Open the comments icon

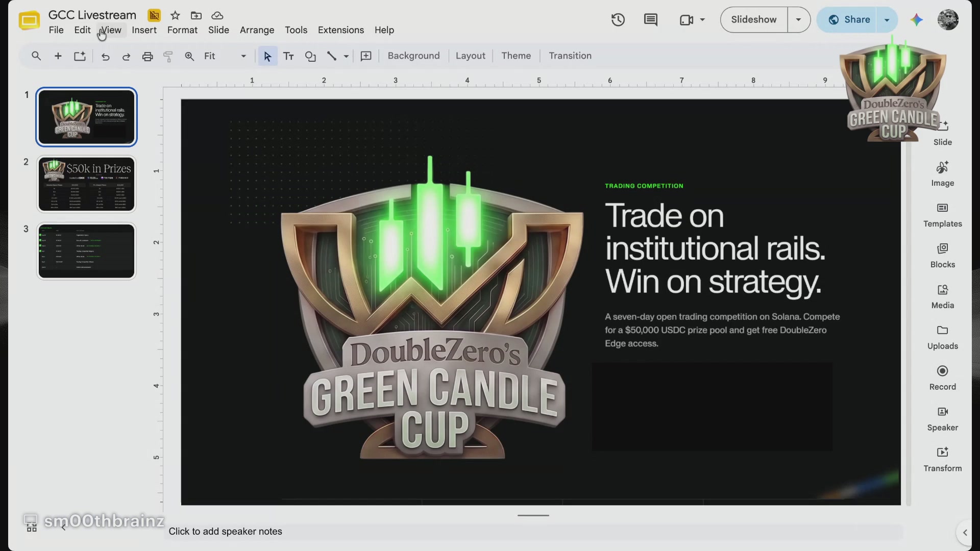650,20
